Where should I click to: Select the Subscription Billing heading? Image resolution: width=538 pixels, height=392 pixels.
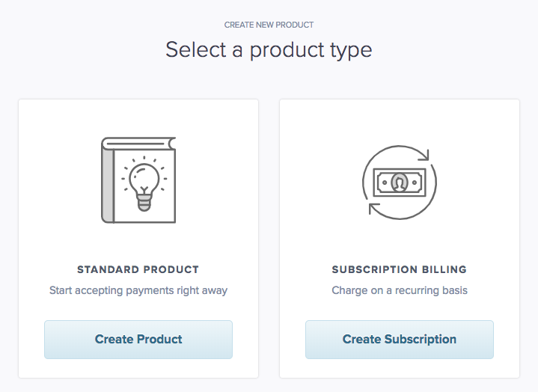(x=400, y=269)
